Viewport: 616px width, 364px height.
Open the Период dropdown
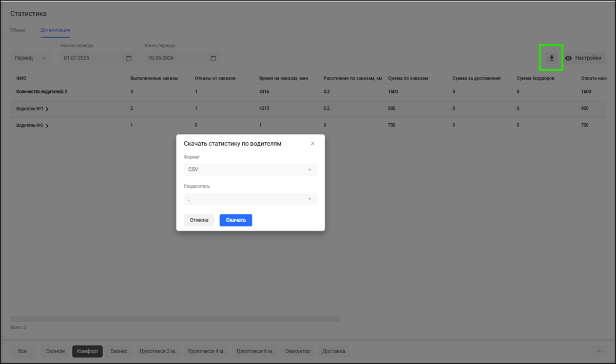point(30,58)
